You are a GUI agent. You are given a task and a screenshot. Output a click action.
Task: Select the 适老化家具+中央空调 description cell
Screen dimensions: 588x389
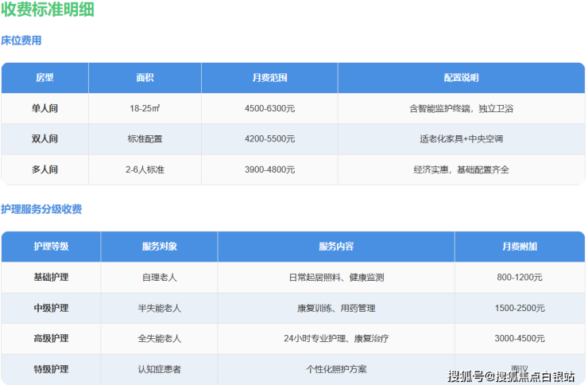(461, 138)
